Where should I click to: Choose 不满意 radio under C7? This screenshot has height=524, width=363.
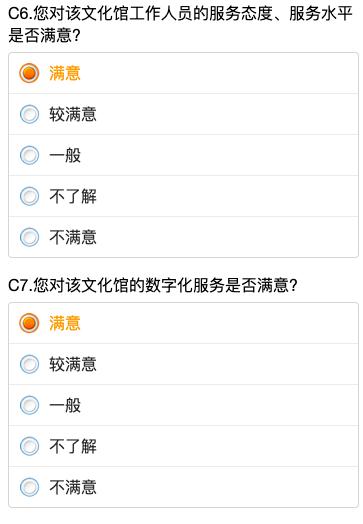[29, 487]
